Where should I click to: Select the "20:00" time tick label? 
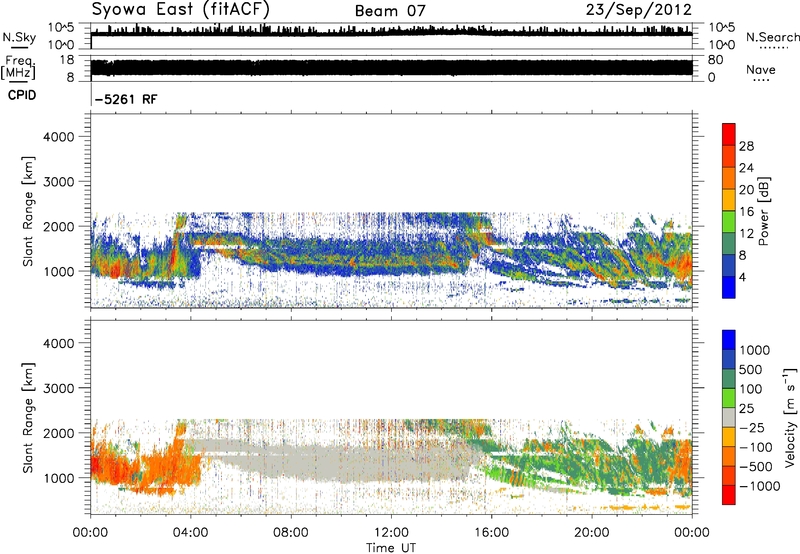(x=592, y=533)
